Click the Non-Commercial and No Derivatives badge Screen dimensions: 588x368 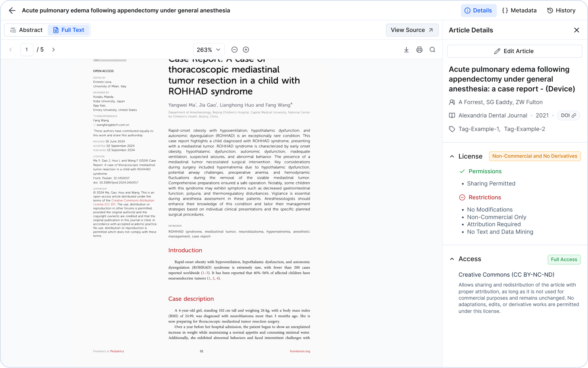point(534,156)
